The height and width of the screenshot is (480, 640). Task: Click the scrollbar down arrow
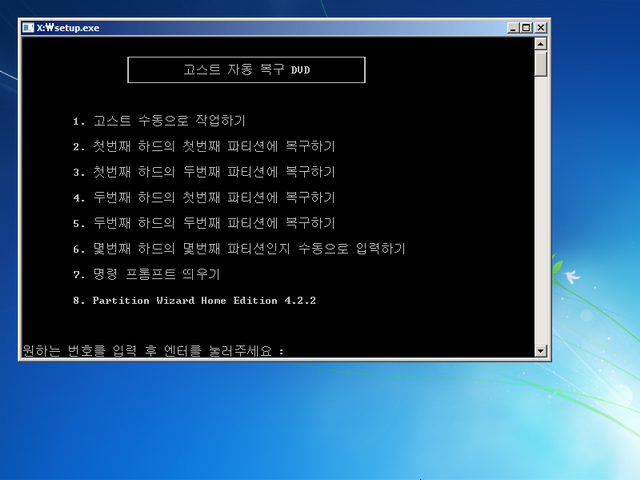[541, 351]
